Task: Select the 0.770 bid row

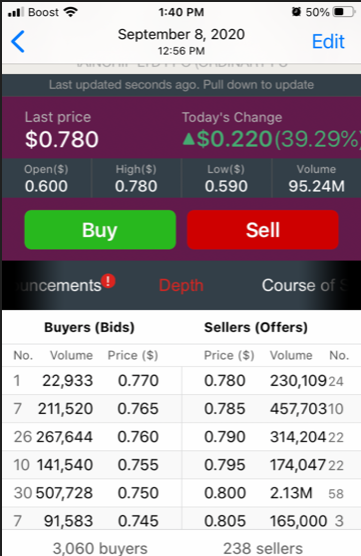Action: tap(92, 381)
